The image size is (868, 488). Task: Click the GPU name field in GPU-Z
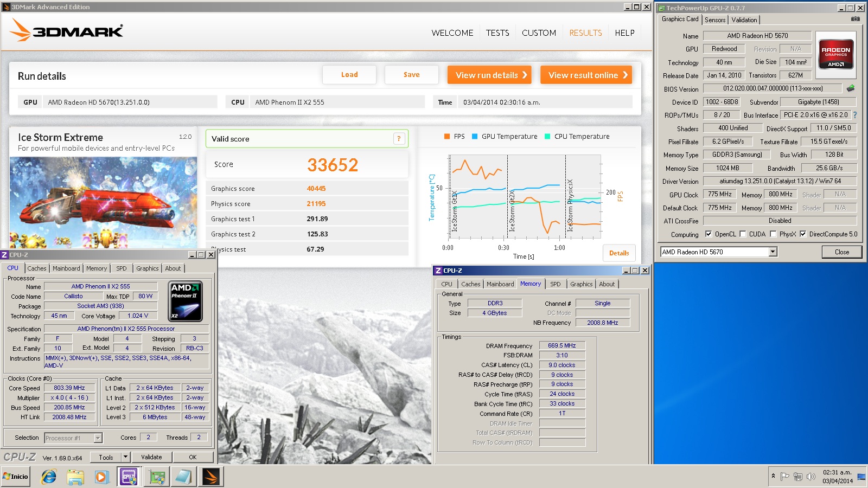757,36
